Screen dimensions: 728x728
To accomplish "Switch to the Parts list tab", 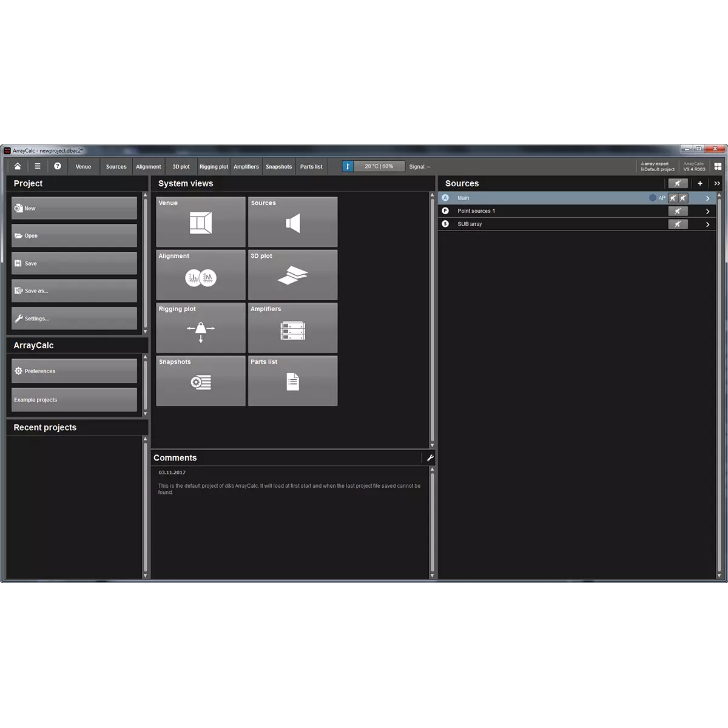I will pos(311,167).
